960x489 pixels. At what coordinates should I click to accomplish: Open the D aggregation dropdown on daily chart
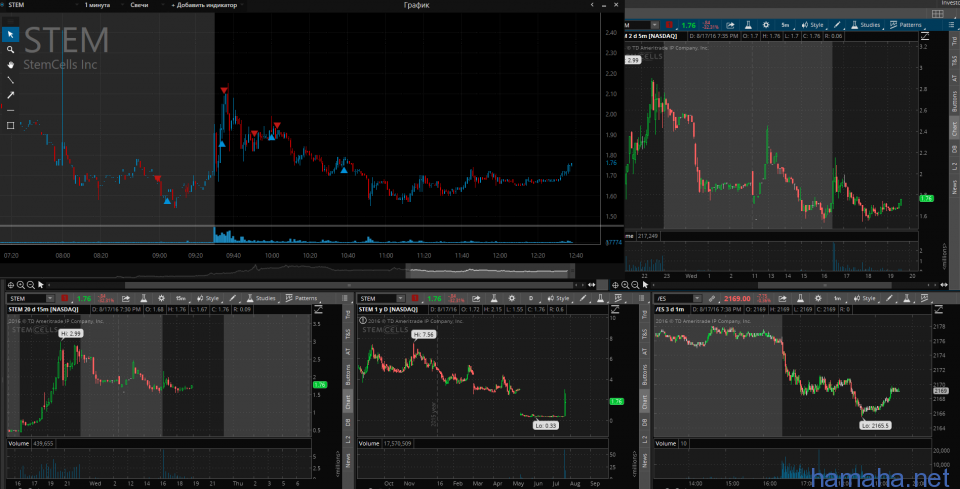(x=533, y=299)
